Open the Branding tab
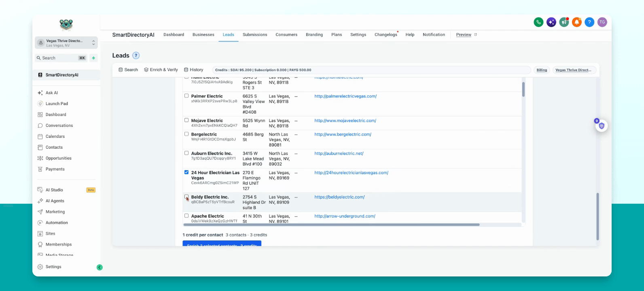 [x=314, y=35]
